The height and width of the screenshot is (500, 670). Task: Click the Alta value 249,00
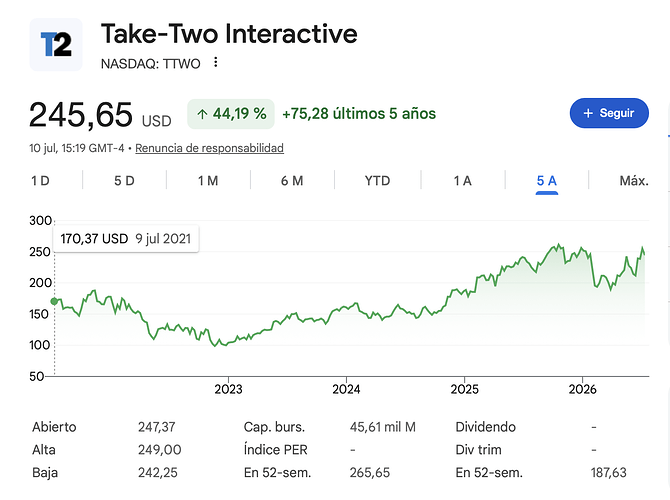159,450
